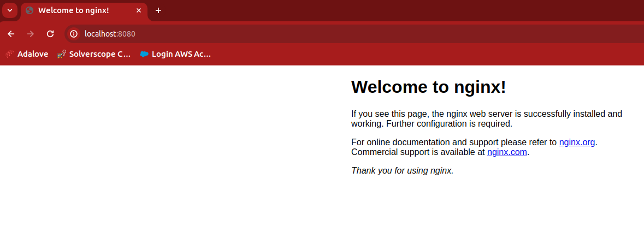Click the 'Welcome to nginx!' page heading
The width and height of the screenshot is (644, 238).
[x=428, y=87]
